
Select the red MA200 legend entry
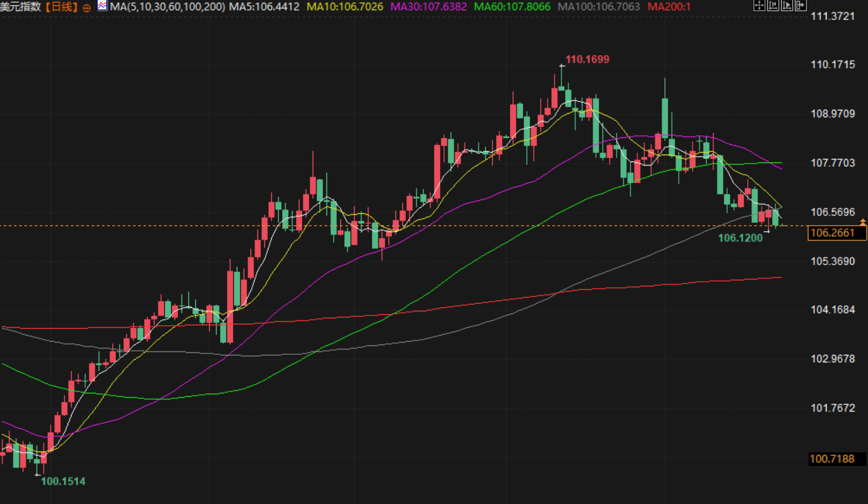point(671,7)
